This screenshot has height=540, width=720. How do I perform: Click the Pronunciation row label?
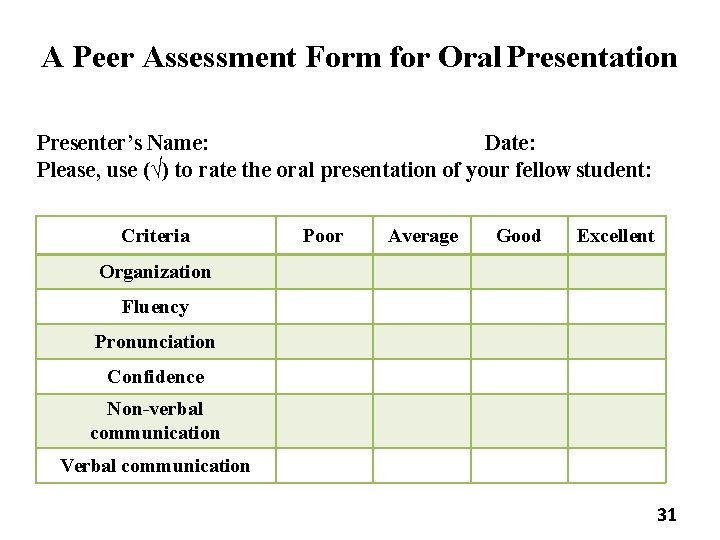pyautogui.click(x=155, y=342)
